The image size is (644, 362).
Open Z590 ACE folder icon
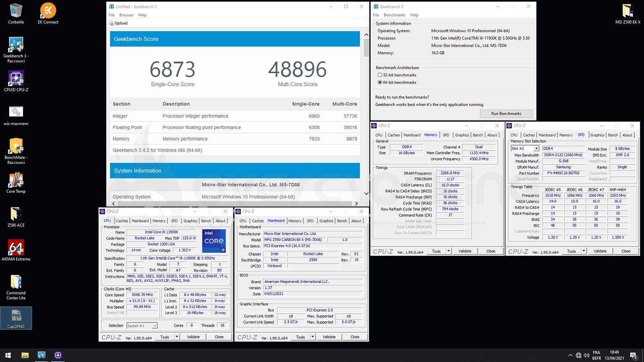click(16, 217)
